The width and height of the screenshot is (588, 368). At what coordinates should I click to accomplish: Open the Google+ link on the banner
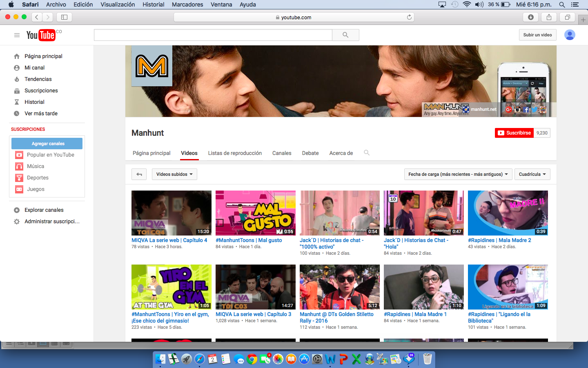509,109
